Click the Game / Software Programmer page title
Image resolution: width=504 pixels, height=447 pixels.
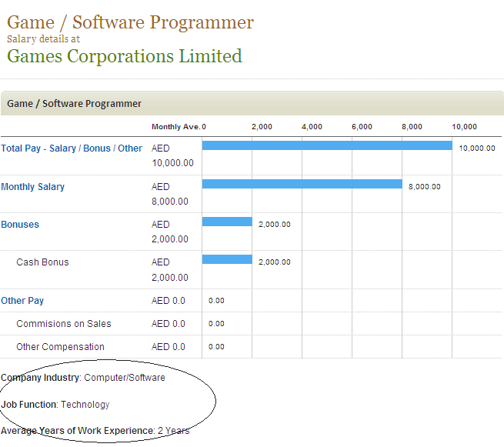click(x=130, y=22)
